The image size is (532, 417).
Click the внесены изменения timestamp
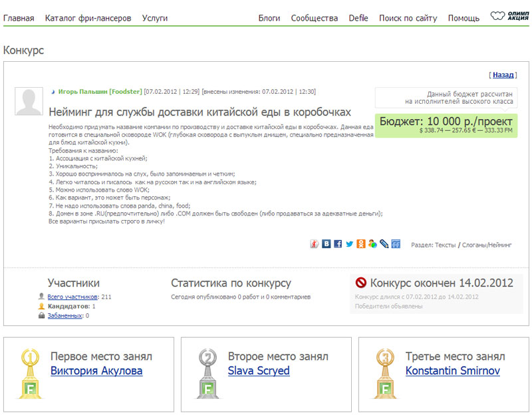point(259,92)
